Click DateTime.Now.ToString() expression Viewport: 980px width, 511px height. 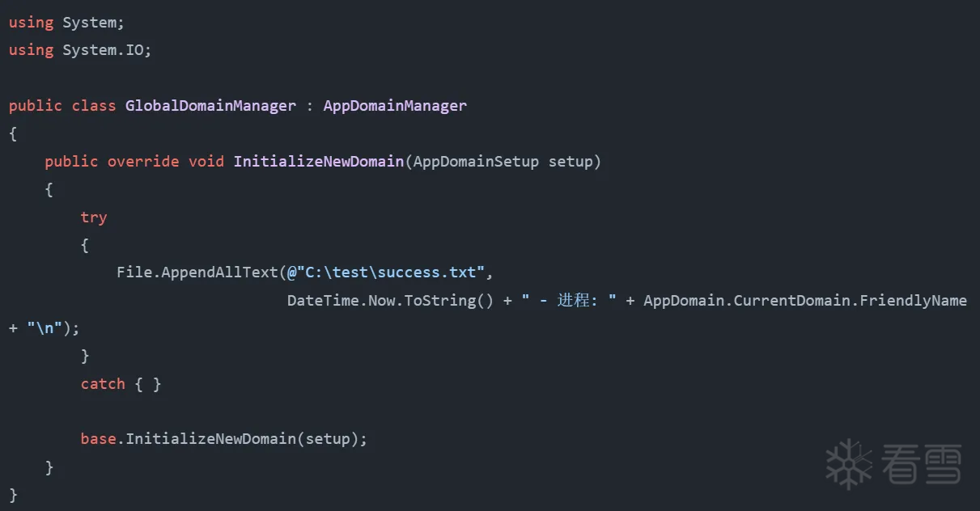click(x=390, y=301)
